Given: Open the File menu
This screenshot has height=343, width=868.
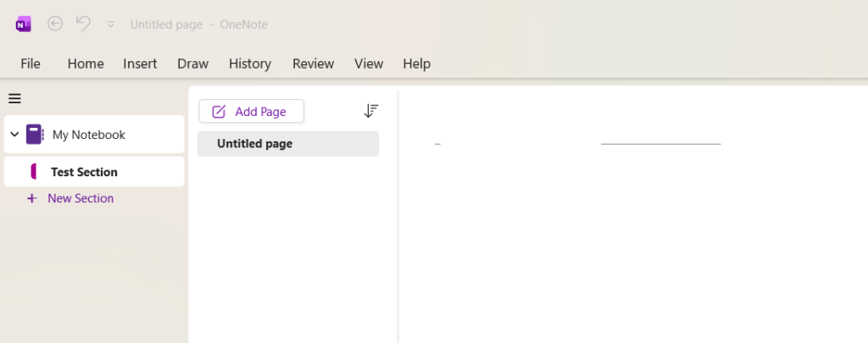Looking at the screenshot, I should pos(31,64).
